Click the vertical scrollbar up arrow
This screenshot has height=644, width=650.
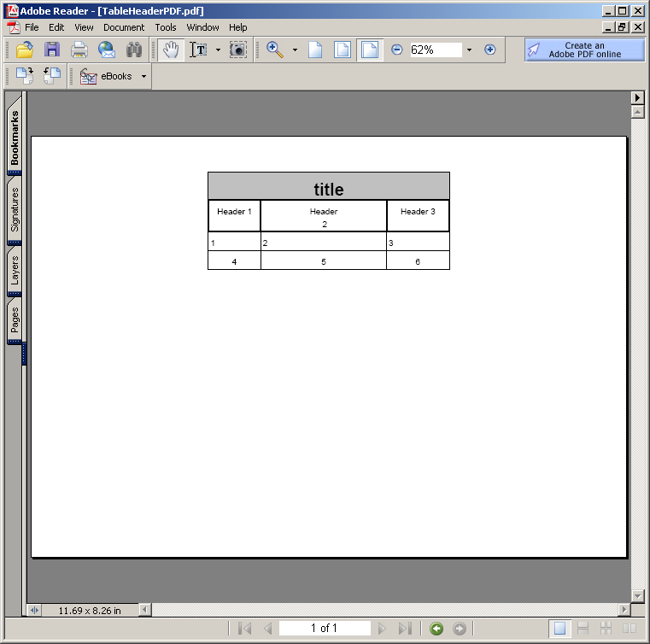(x=637, y=112)
